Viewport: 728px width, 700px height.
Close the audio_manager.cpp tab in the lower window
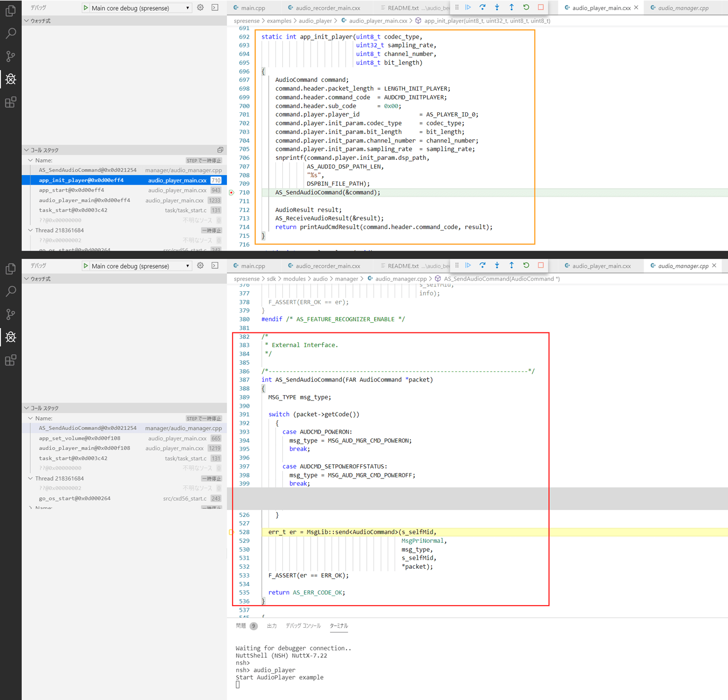714,265
